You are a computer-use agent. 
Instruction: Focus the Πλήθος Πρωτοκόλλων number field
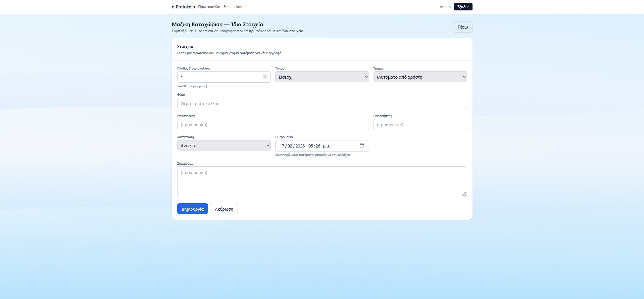tap(224, 77)
